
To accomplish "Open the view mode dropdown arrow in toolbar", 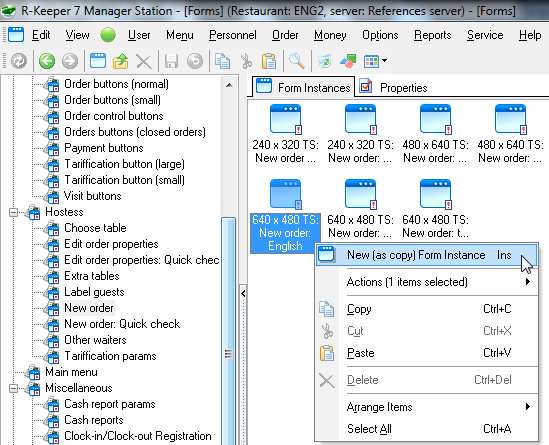I will (x=384, y=61).
